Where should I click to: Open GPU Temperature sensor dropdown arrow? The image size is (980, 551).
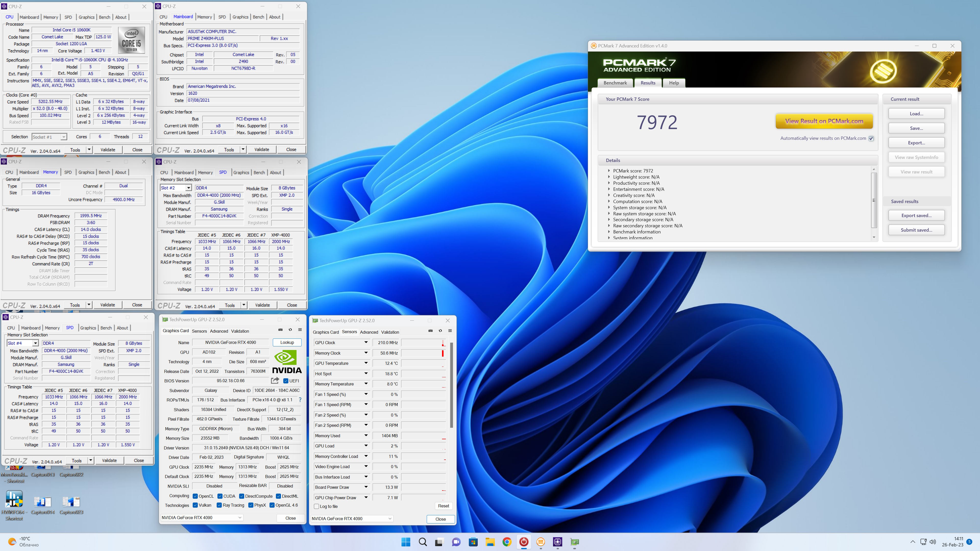tap(366, 363)
